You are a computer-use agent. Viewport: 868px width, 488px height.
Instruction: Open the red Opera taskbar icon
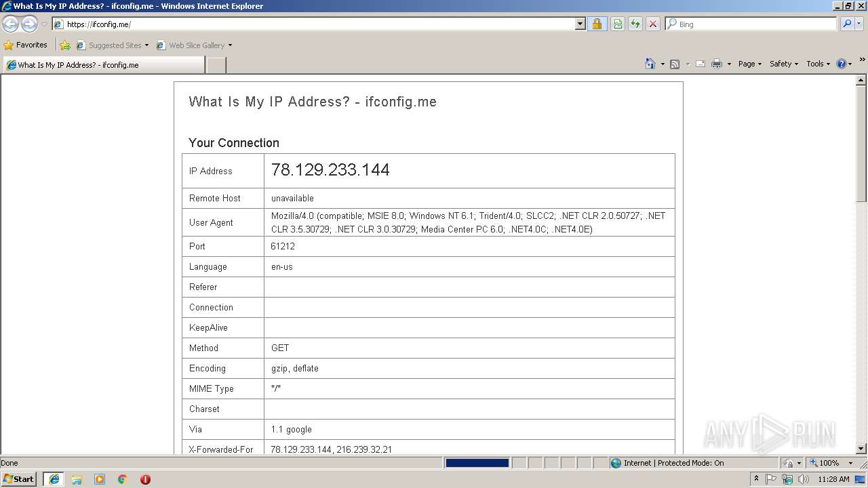(145, 479)
